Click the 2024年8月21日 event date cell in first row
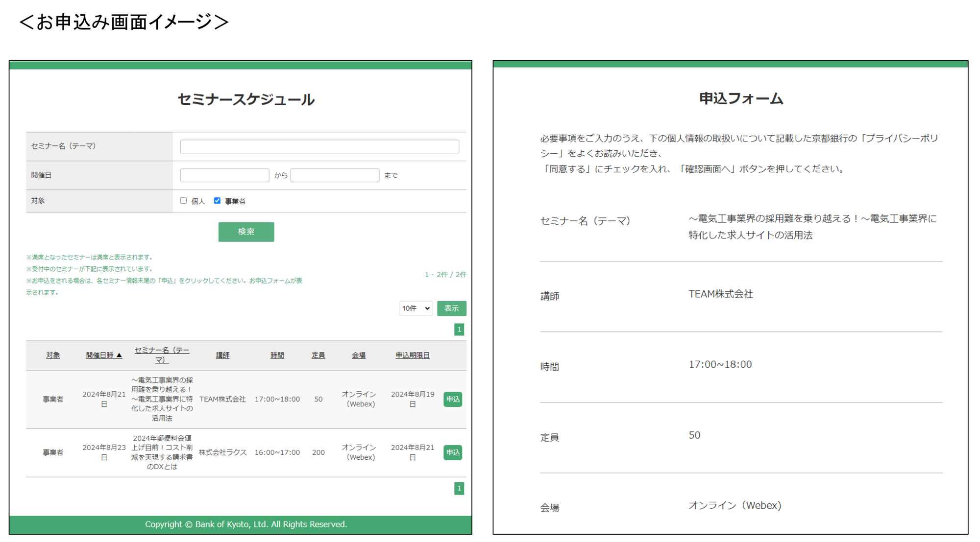Viewport: 980px width, 542px height. pos(104,400)
